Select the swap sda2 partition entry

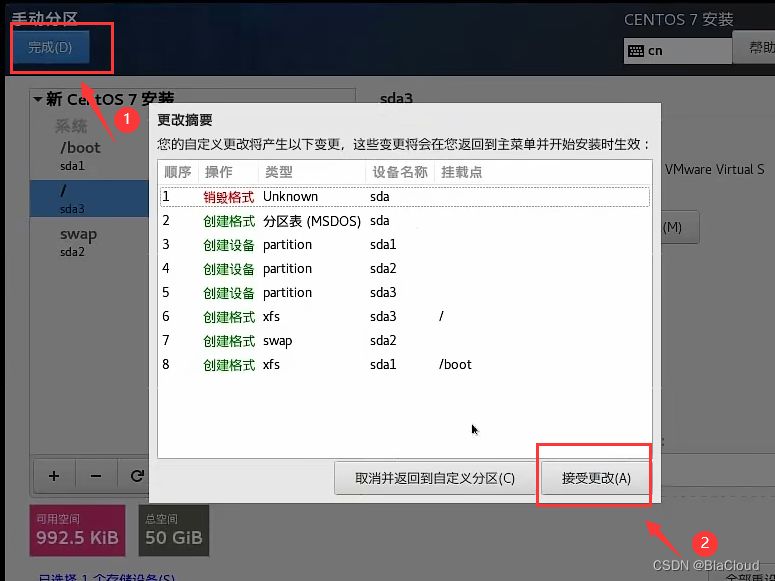pyautogui.click(x=89, y=242)
